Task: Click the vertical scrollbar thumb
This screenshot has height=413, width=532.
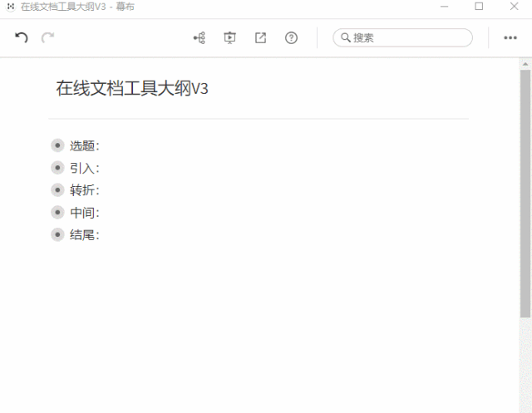Action: (x=525, y=194)
